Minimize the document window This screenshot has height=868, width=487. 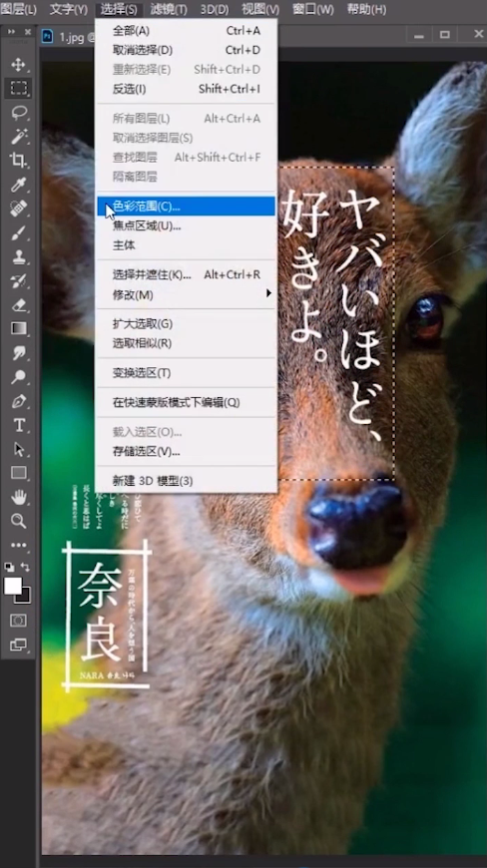[x=419, y=35]
